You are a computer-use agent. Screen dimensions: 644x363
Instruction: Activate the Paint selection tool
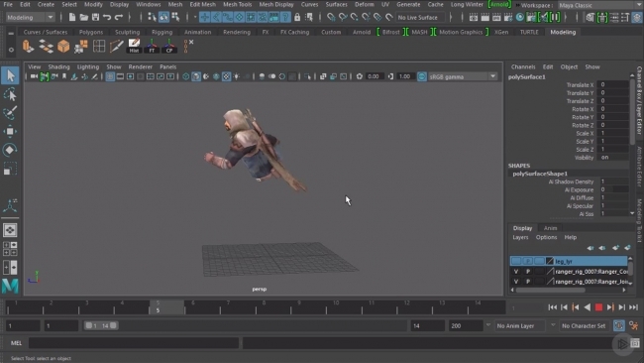click(10, 112)
